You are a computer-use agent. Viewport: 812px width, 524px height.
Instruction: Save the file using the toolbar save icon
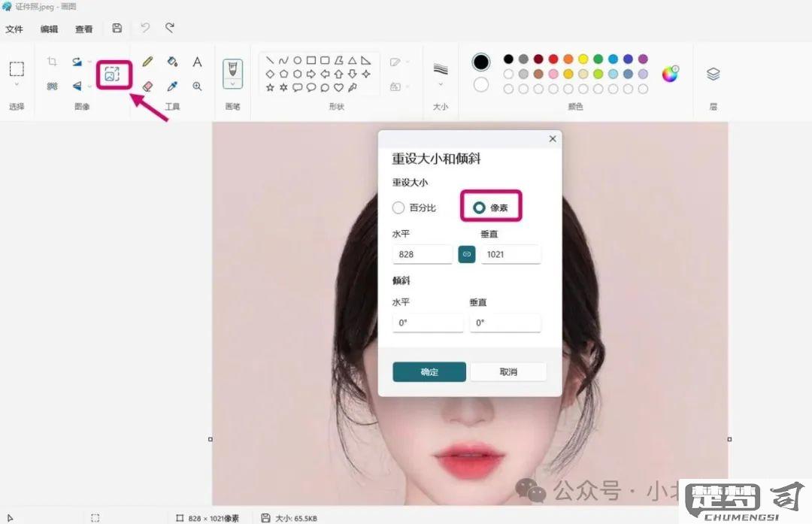pos(117,28)
